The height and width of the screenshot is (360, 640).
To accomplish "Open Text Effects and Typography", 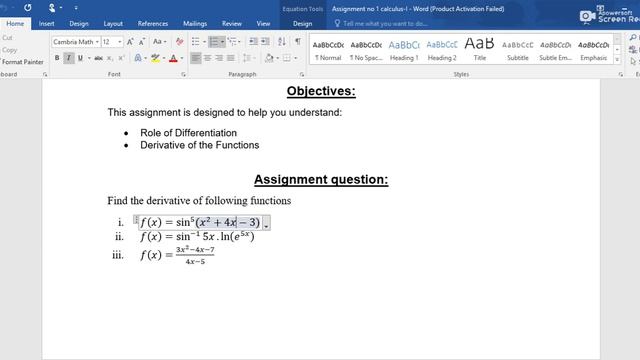I will point(138,58).
